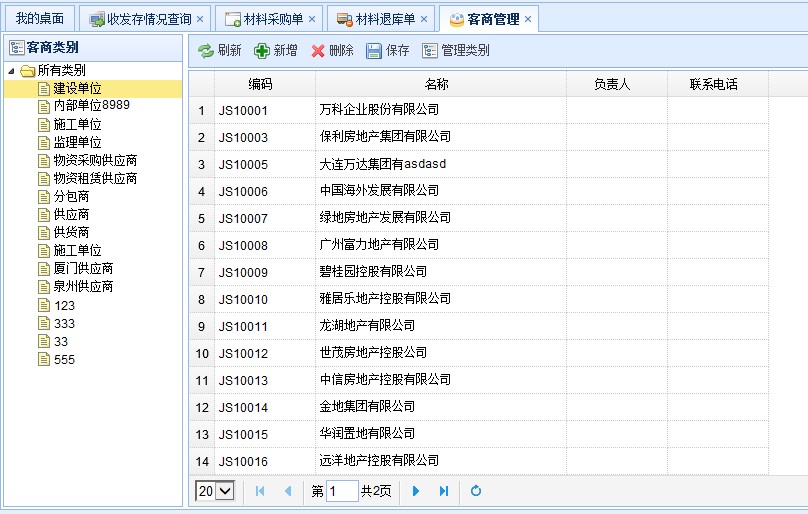Click the 材料采购单 tab icon
The image size is (808, 514).
[x=233, y=20]
